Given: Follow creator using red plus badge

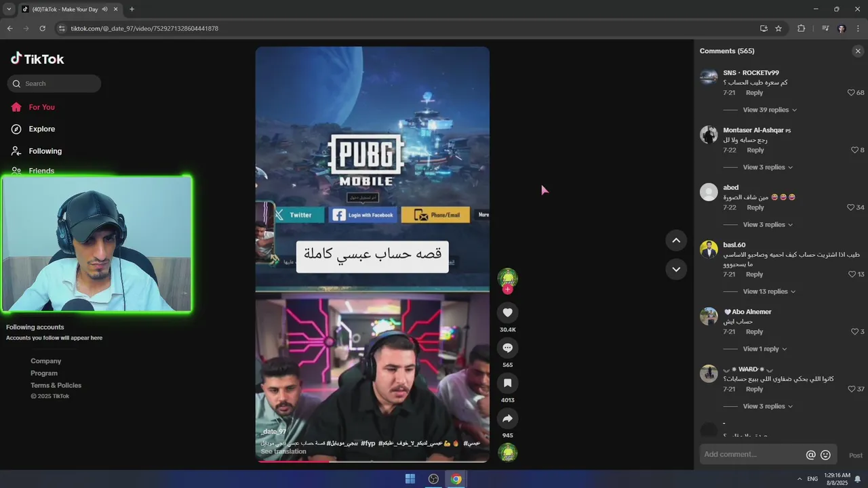Looking at the screenshot, I should 507,289.
